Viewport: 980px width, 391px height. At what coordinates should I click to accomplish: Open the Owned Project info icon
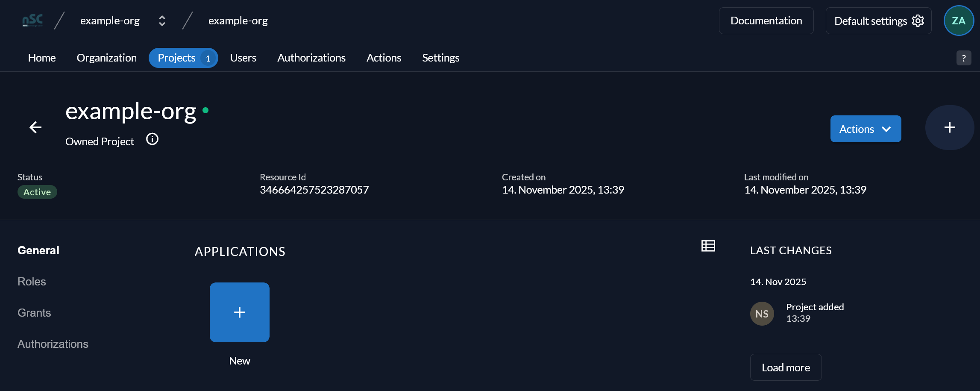click(x=152, y=139)
